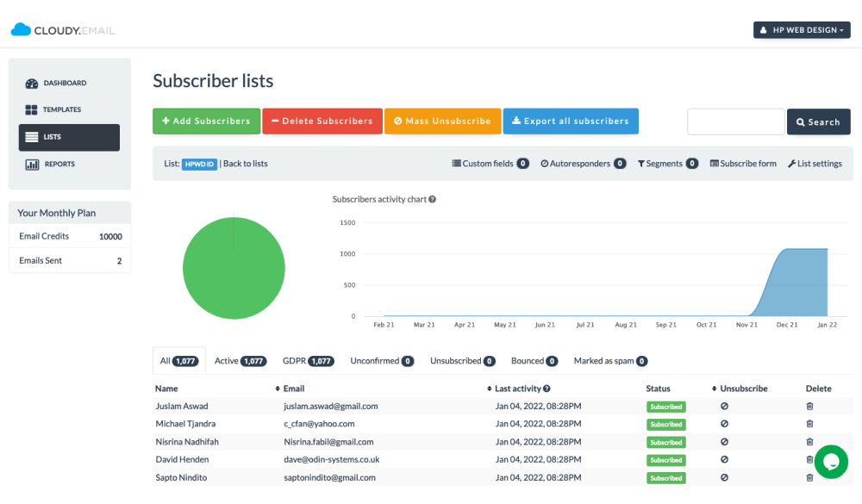Click the help icon beside Subscribers activity chart
Viewport: 862px width, 504px height.
pos(432,199)
